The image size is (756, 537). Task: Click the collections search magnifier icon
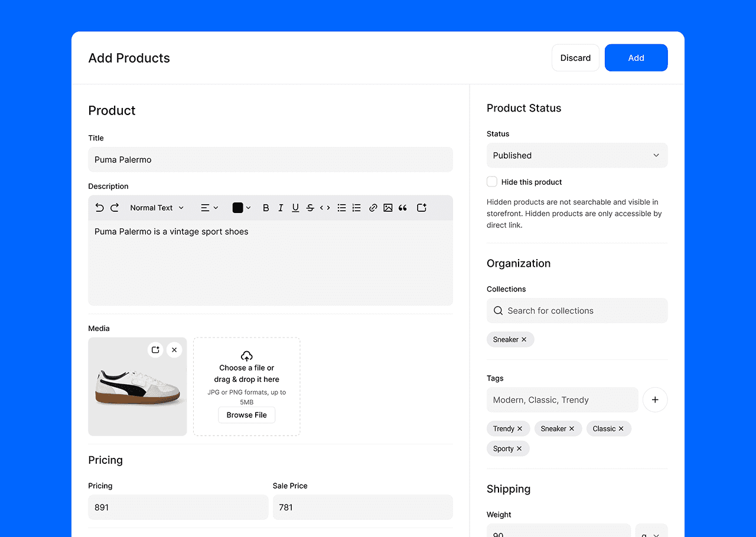point(498,310)
